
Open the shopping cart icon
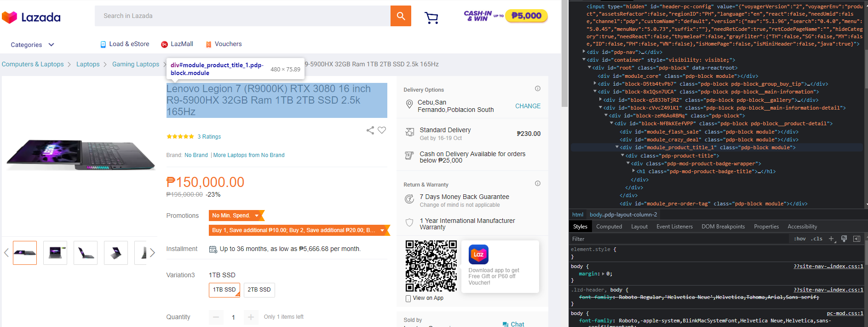pos(431,18)
